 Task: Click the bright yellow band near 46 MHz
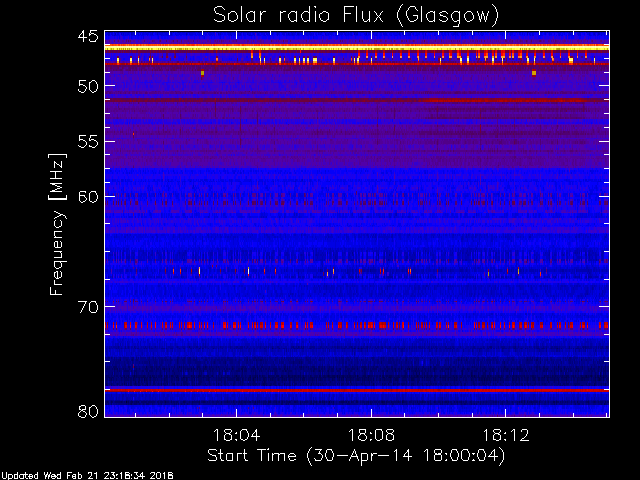click(x=357, y=48)
